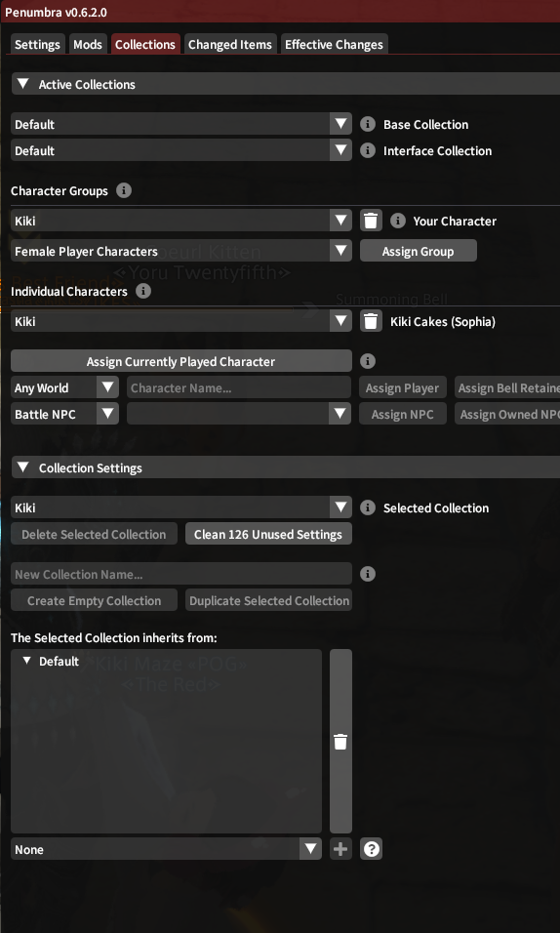Click Assign Currently Played Character button
The height and width of the screenshot is (933, 560).
pos(180,361)
